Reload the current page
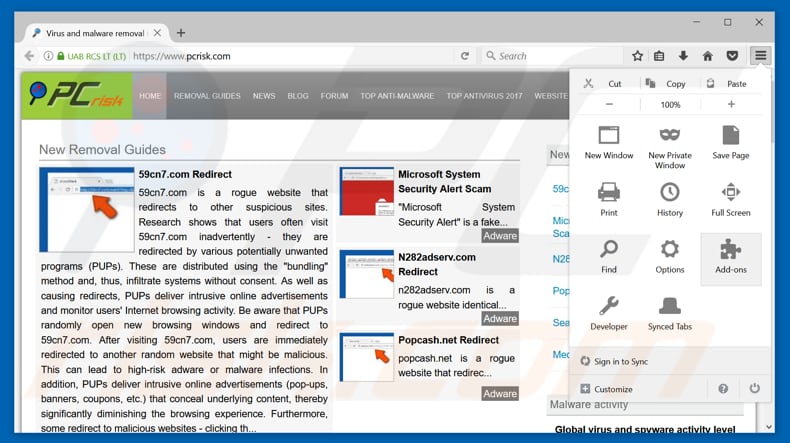Image resolution: width=790 pixels, height=443 pixels. click(465, 56)
